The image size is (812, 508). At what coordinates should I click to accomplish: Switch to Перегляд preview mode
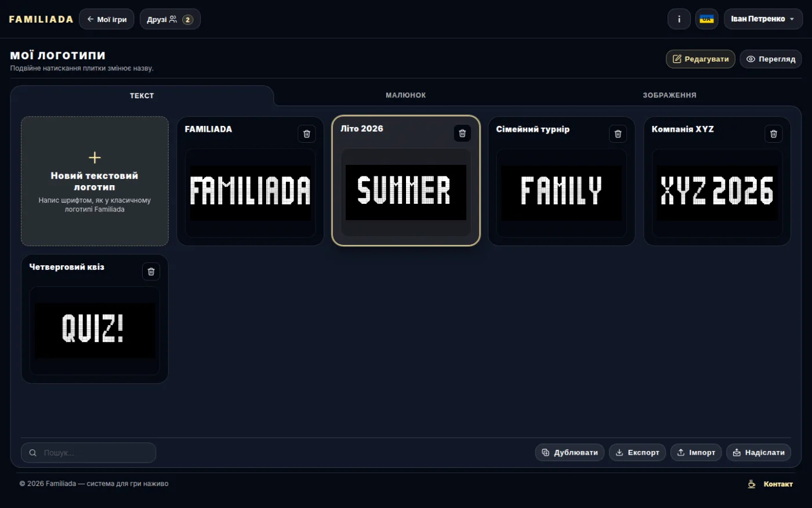tap(771, 59)
